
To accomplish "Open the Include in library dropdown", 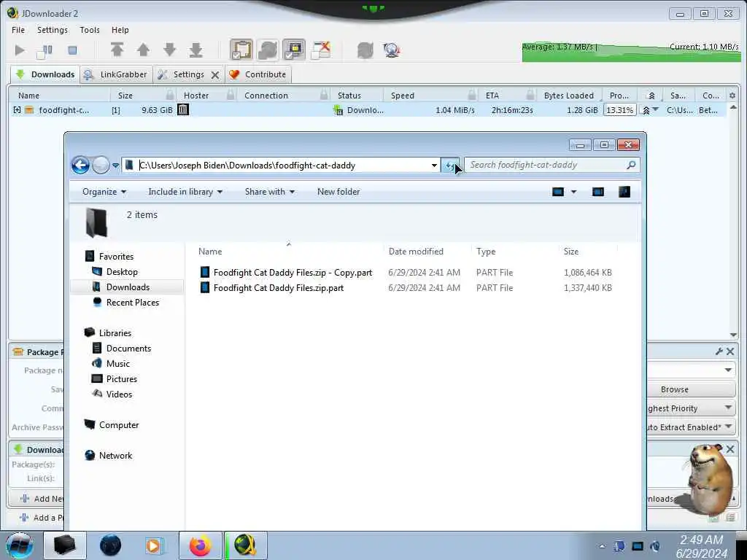I will click(x=185, y=192).
